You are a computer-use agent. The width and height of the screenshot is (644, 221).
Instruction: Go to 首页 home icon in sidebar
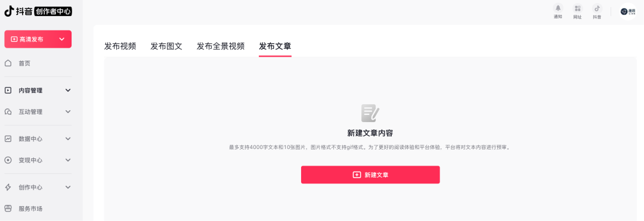8,63
